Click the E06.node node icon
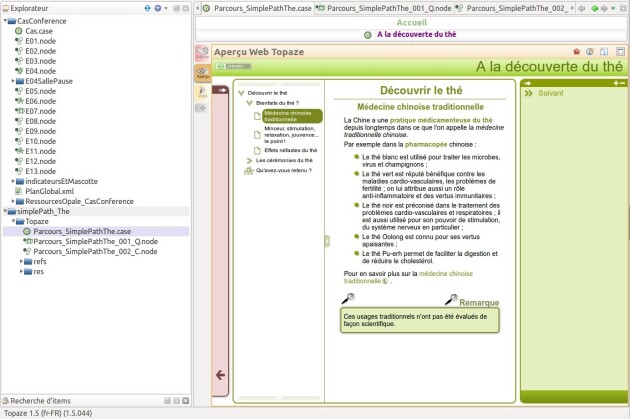Viewport: 630px width, 419px height. pyautogui.click(x=18, y=101)
